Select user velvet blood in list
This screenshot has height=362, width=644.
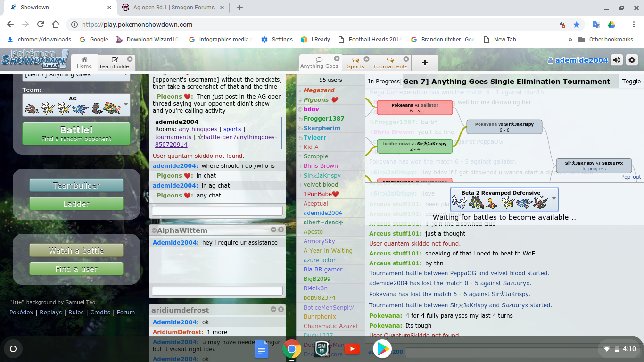click(x=330, y=185)
